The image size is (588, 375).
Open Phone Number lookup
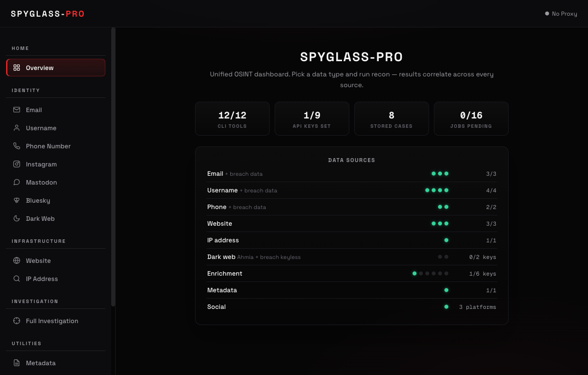click(x=56, y=146)
